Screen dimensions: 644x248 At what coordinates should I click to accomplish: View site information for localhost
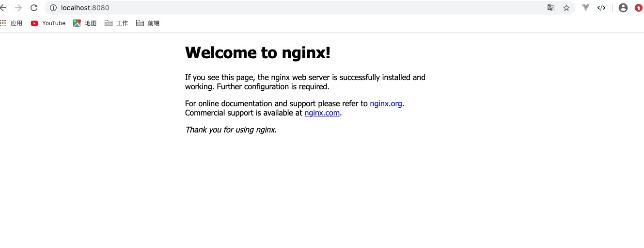pos(53,8)
